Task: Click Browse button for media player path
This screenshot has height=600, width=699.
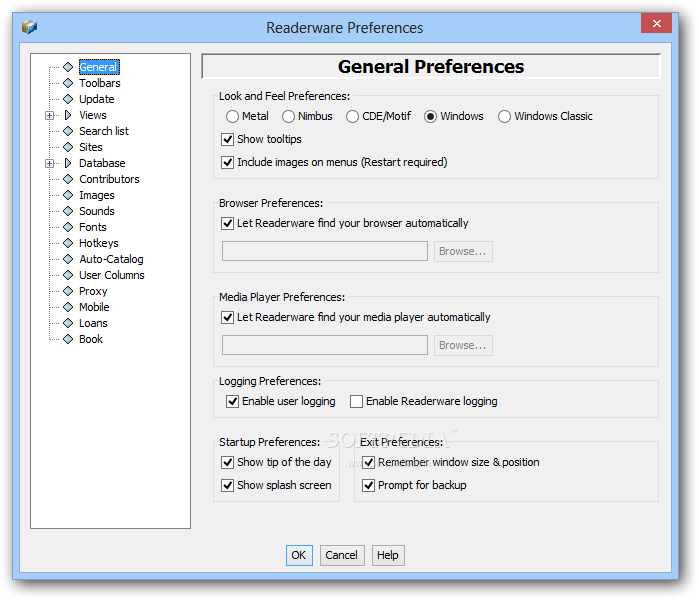Action: pyautogui.click(x=463, y=345)
